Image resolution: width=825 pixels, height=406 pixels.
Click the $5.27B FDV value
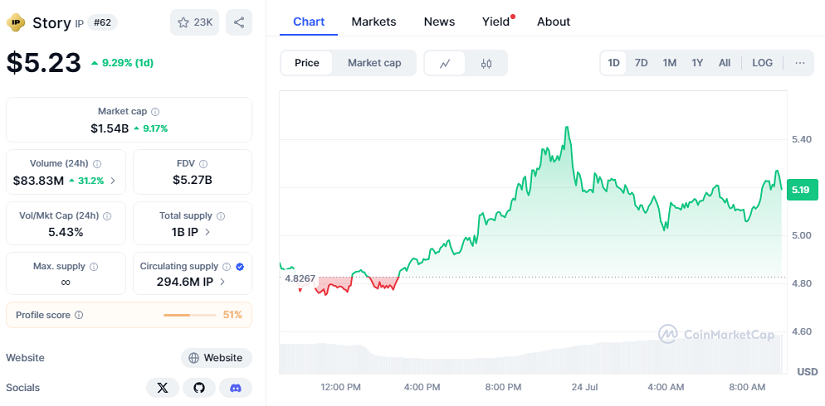pyautogui.click(x=193, y=180)
